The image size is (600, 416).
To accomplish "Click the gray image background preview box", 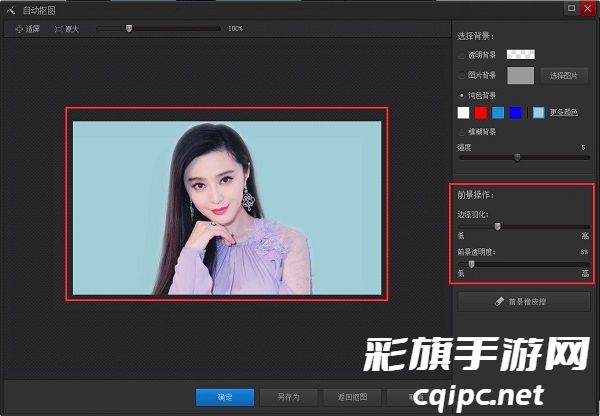I will (x=521, y=75).
